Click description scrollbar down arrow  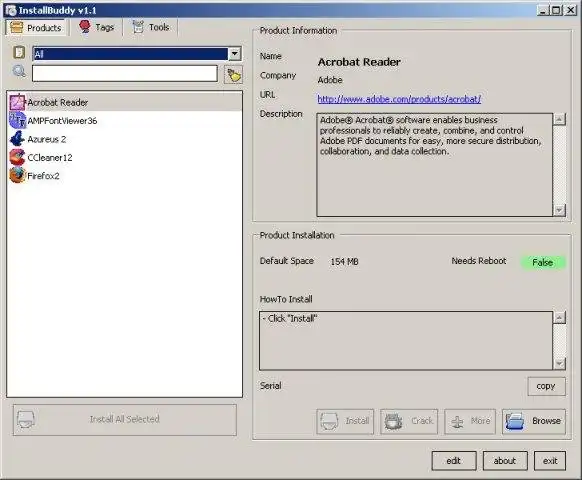coord(559,210)
